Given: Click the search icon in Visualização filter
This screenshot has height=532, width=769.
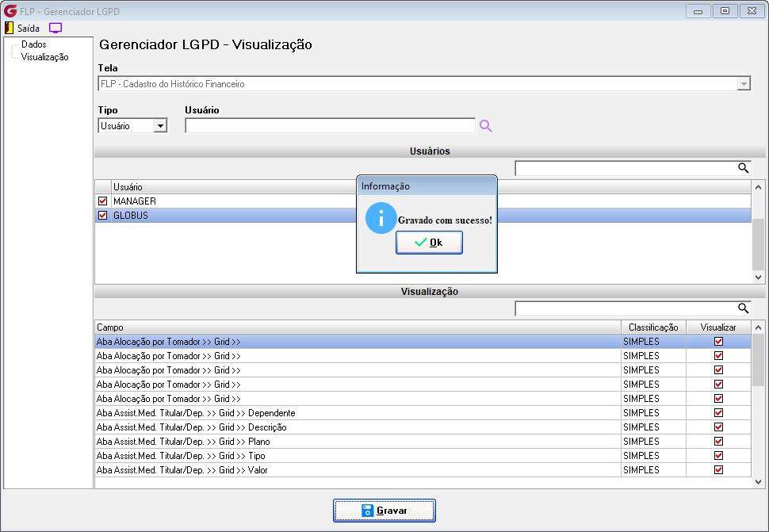Looking at the screenshot, I should click(744, 308).
